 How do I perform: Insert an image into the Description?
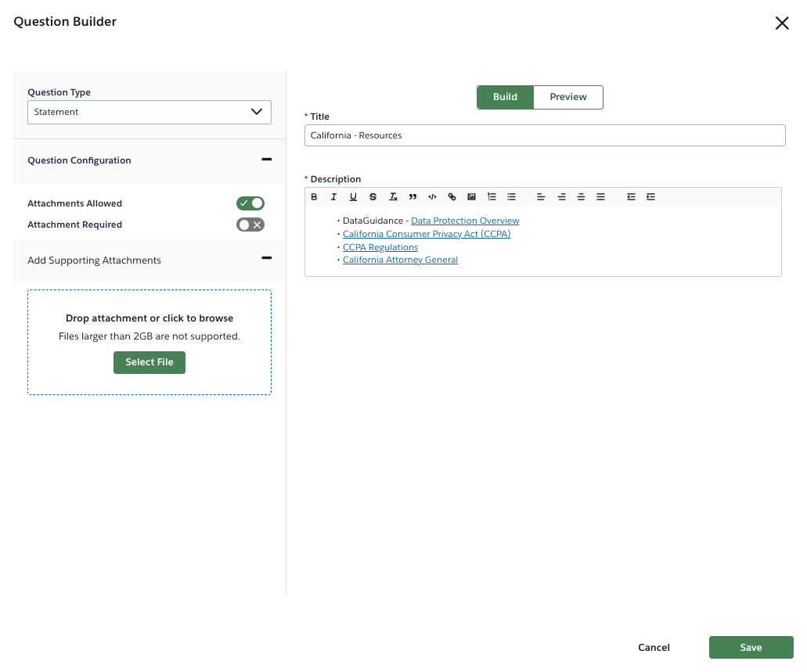471,196
